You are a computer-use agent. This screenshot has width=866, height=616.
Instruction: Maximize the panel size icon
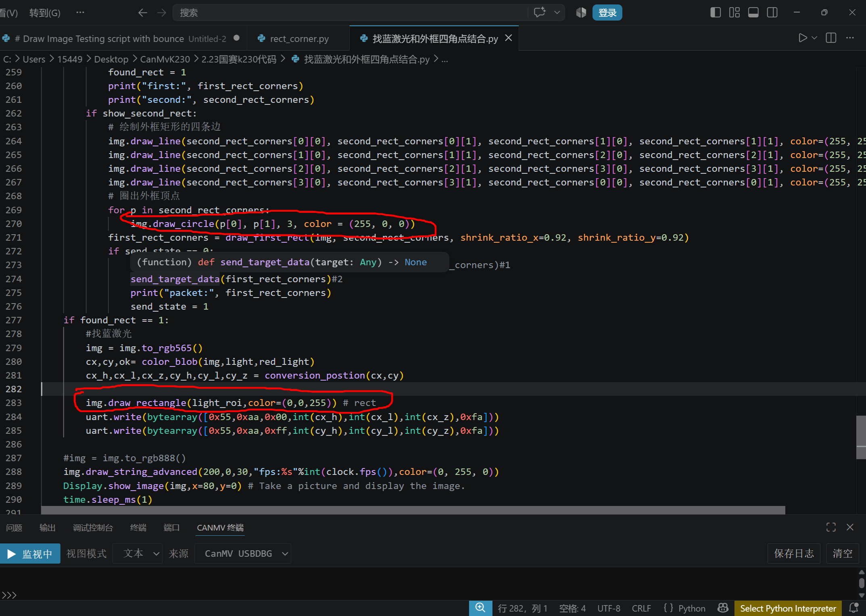[x=831, y=527]
